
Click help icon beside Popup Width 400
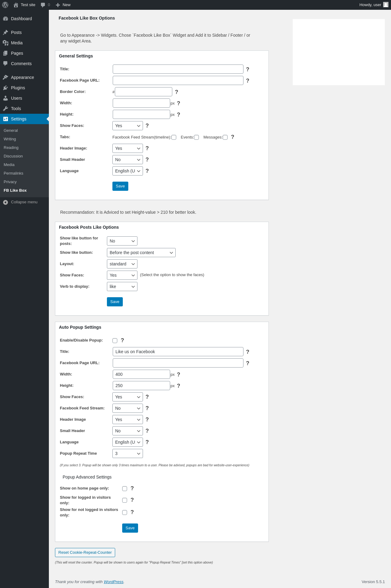(x=179, y=375)
